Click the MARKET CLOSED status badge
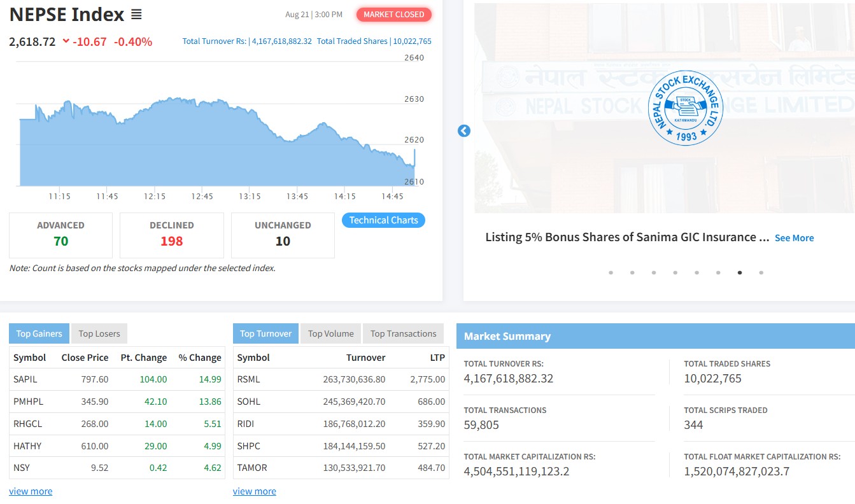Image resolution: width=855 pixels, height=504 pixels. click(394, 15)
